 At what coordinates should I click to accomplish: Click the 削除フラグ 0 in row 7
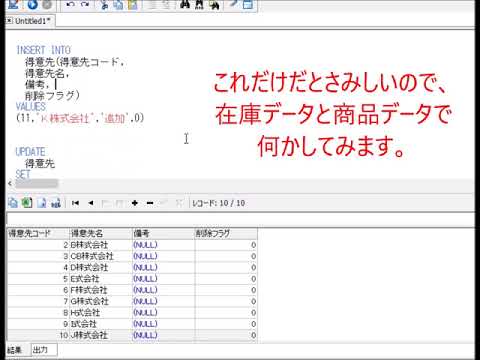coord(226,301)
